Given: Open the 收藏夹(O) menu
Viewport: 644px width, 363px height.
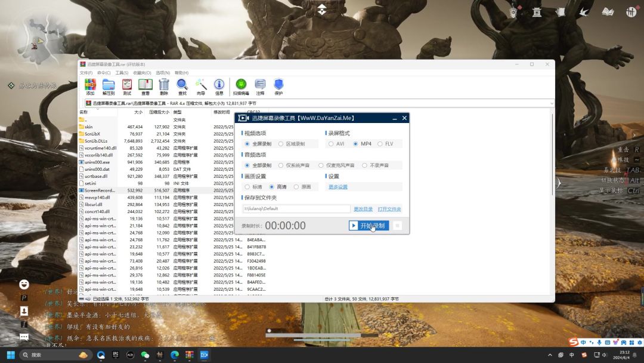Looking at the screenshot, I should click(142, 73).
